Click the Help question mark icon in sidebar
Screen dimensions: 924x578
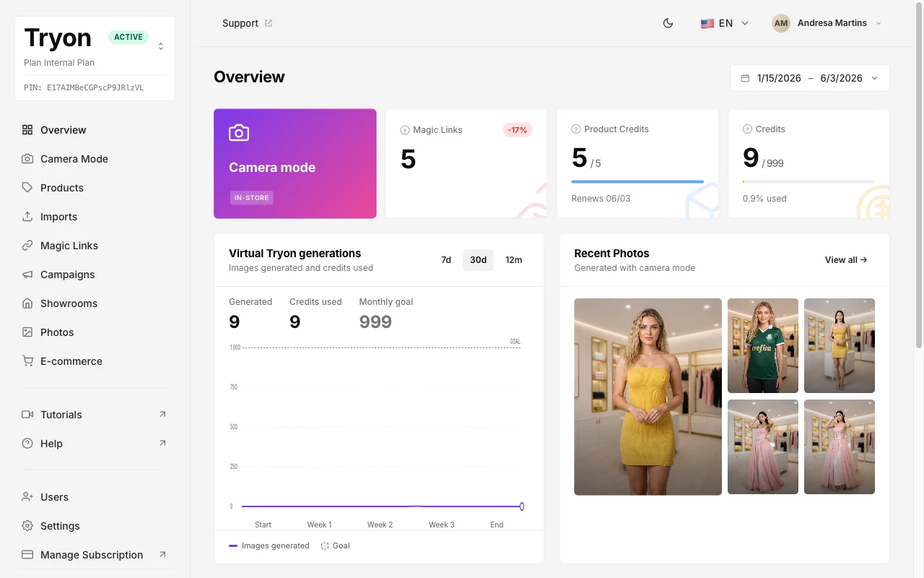coord(27,444)
